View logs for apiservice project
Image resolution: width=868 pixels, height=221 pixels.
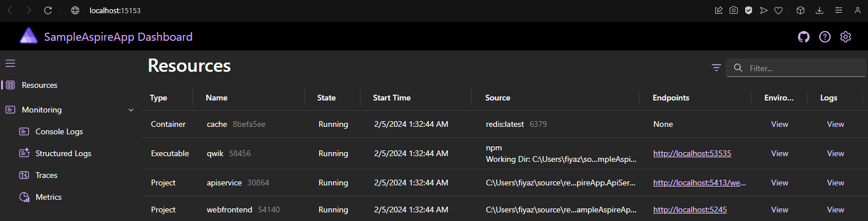835,183
